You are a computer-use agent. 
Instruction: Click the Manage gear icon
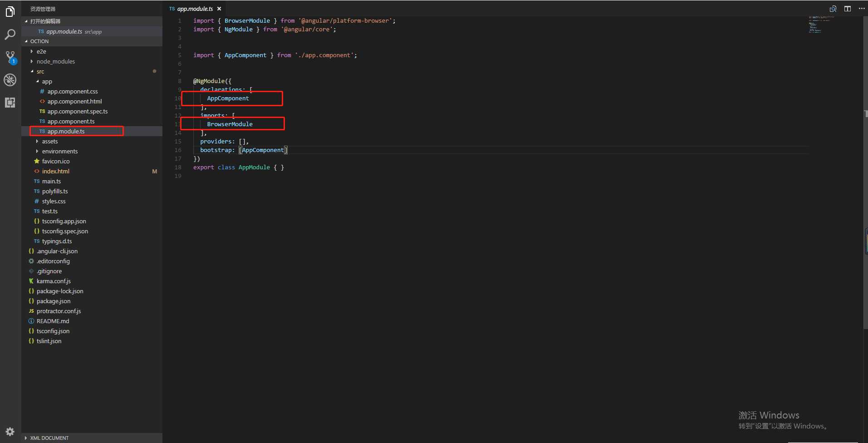pyautogui.click(x=10, y=431)
